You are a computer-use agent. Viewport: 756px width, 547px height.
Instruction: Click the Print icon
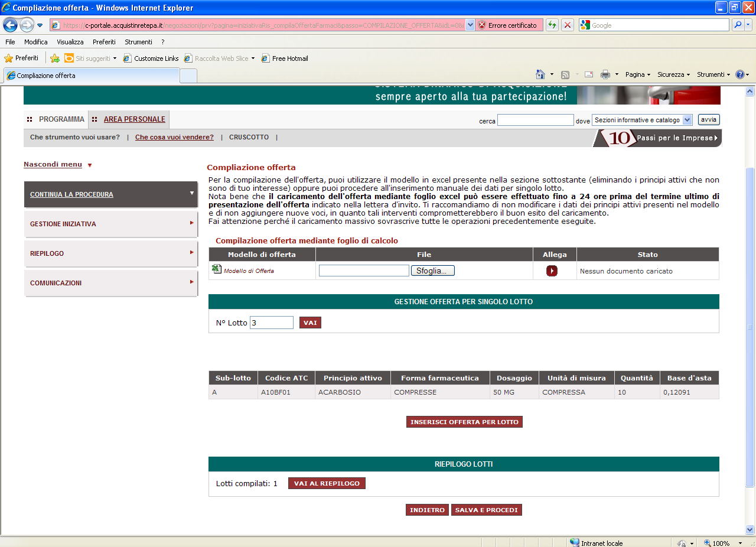pyautogui.click(x=605, y=74)
